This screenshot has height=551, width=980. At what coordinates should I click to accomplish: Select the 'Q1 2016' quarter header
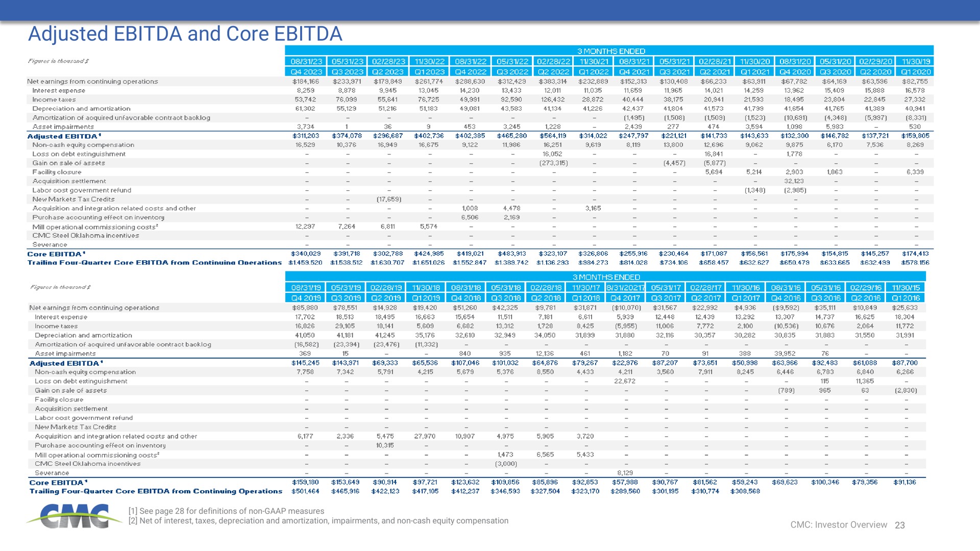coord(906,298)
